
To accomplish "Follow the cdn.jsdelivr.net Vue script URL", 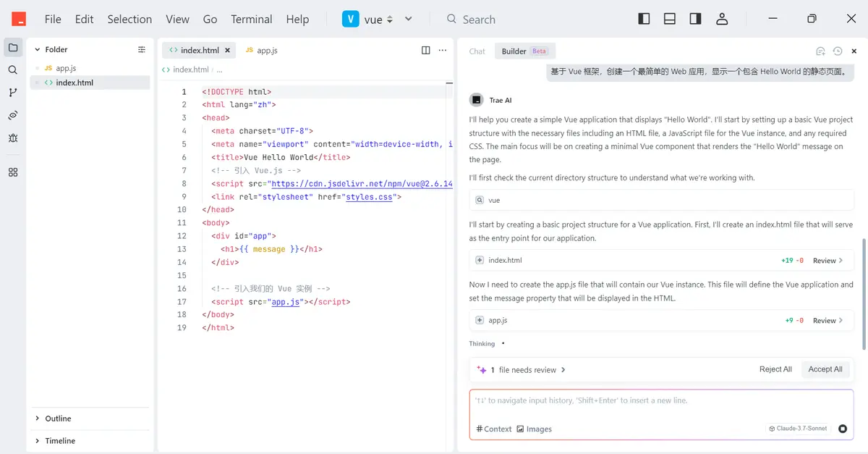I will [362, 184].
